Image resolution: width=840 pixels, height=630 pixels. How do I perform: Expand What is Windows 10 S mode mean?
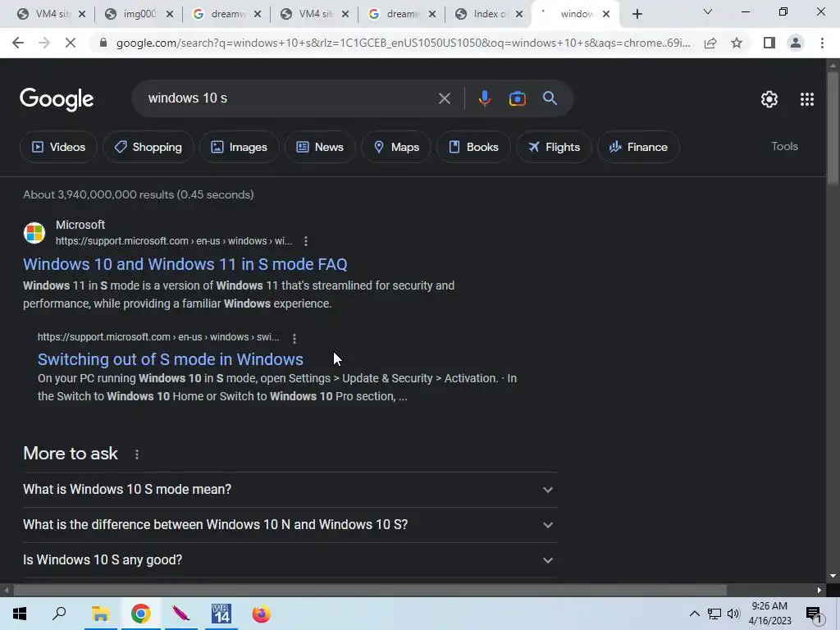coord(290,490)
